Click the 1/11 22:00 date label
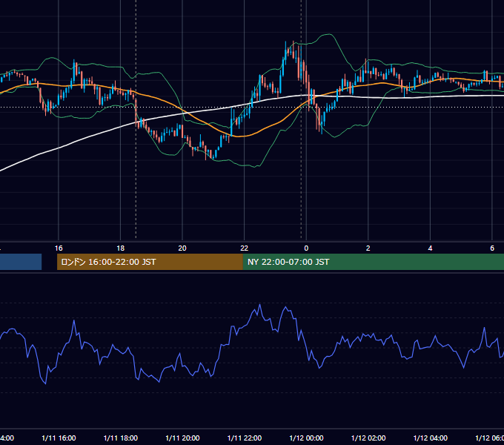Image resolution: width=504 pixels, height=445 pixels. (245, 438)
